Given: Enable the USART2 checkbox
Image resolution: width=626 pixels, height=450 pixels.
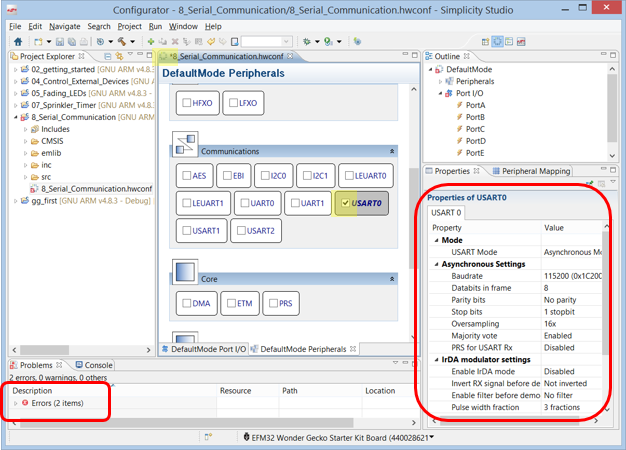Looking at the screenshot, I should click(x=241, y=231).
